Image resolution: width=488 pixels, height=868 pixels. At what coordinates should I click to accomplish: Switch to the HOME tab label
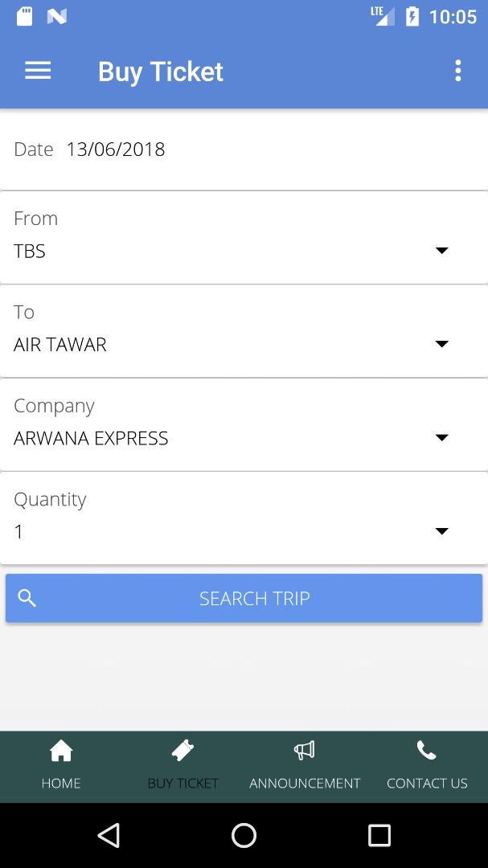(61, 783)
